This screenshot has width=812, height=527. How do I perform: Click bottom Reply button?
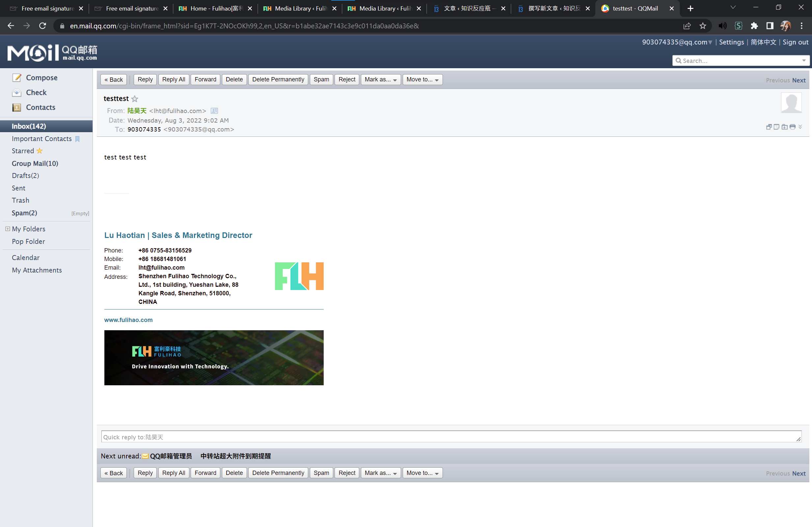(x=145, y=473)
